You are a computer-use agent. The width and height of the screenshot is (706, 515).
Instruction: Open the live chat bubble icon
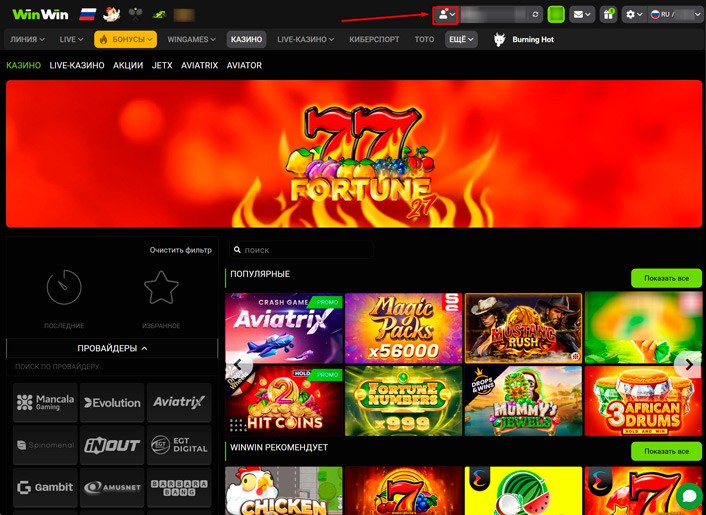(x=689, y=497)
